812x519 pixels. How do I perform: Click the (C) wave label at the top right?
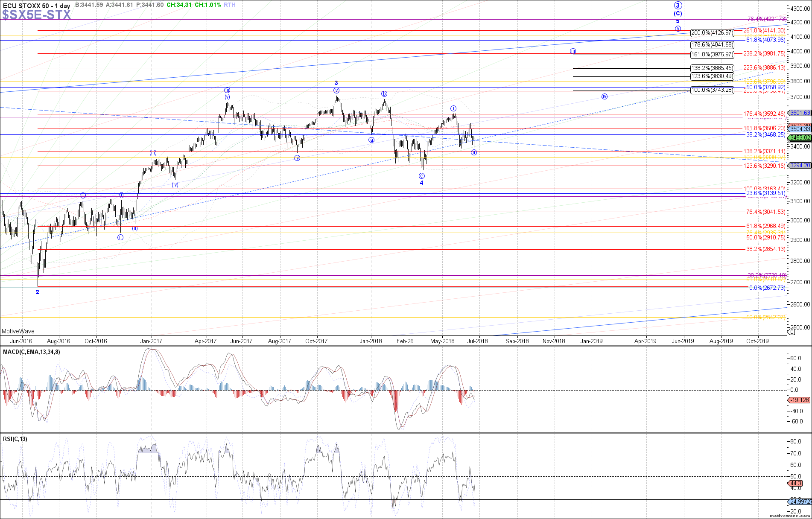point(678,14)
